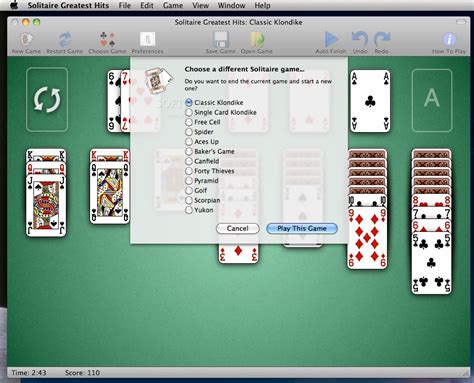Click the 5 of Clubs card
474x383 pixels.
point(431,263)
